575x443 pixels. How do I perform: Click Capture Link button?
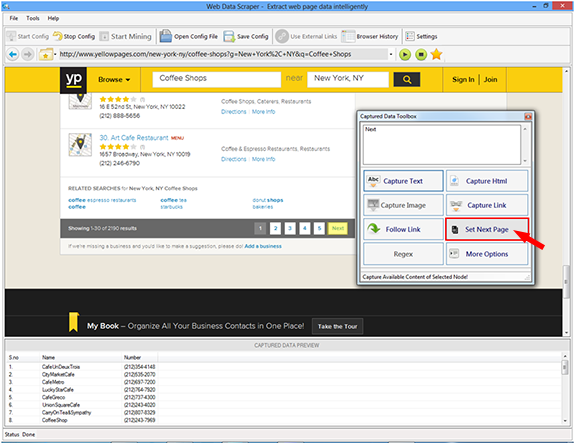pos(487,205)
